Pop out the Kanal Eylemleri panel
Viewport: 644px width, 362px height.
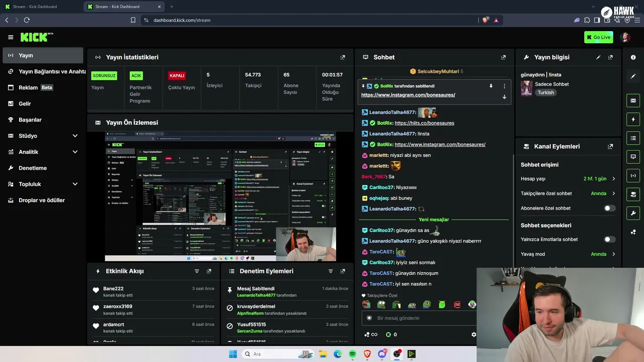[610, 146]
